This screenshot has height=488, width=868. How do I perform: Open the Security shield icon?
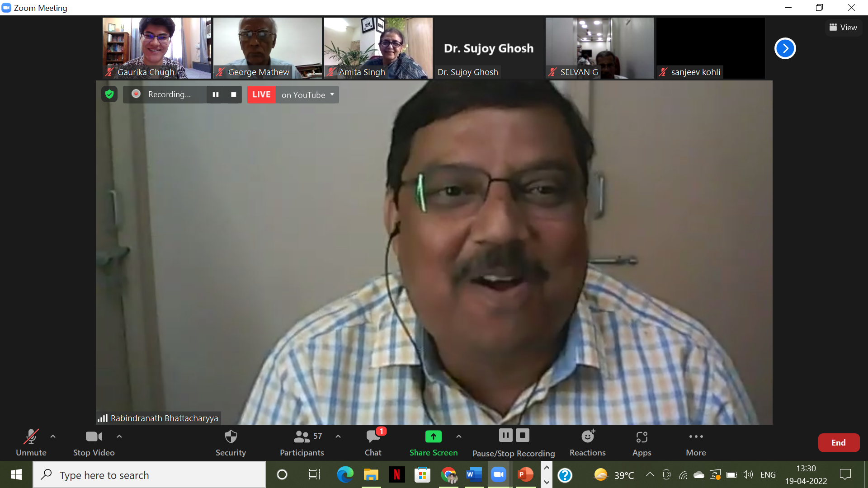(231, 437)
